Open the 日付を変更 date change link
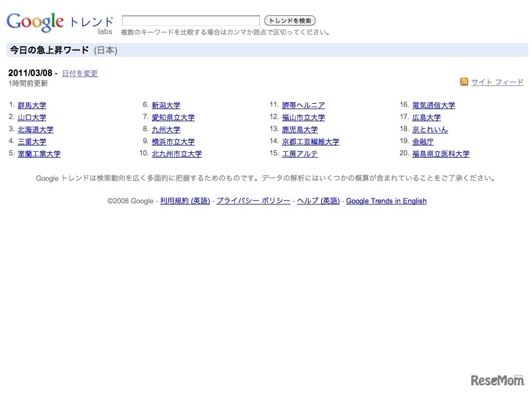Viewport: 532px width, 393px height. click(x=79, y=73)
